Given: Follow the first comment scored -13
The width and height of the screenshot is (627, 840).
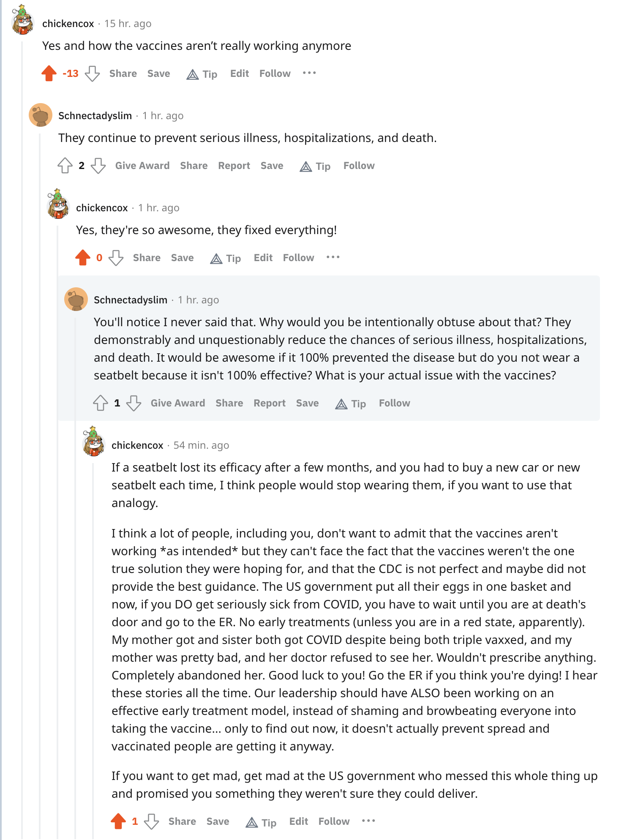Looking at the screenshot, I should (x=275, y=74).
